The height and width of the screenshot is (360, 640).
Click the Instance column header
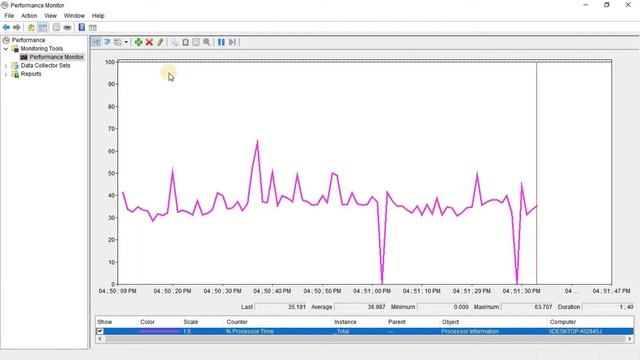[345, 322]
